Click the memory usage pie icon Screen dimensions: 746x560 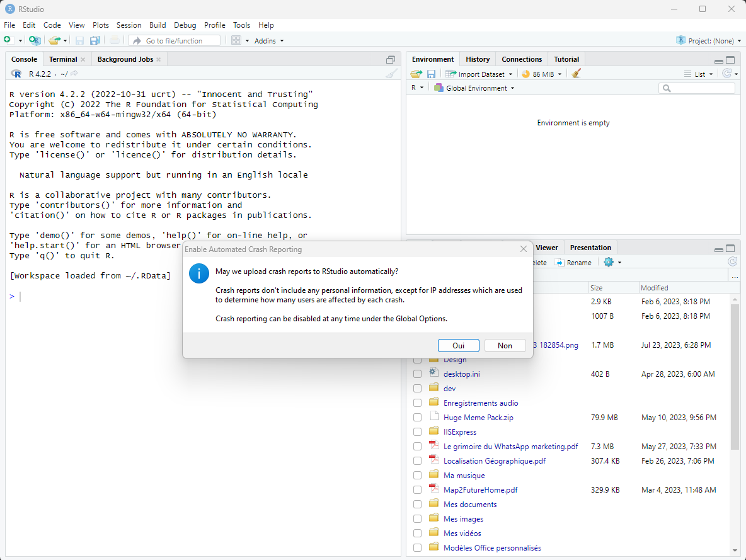pyautogui.click(x=525, y=74)
